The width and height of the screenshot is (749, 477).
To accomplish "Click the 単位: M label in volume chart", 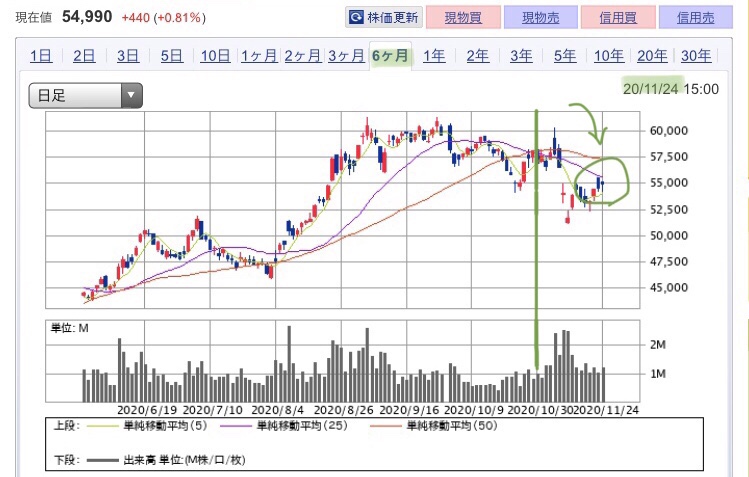I will pyautogui.click(x=70, y=328).
